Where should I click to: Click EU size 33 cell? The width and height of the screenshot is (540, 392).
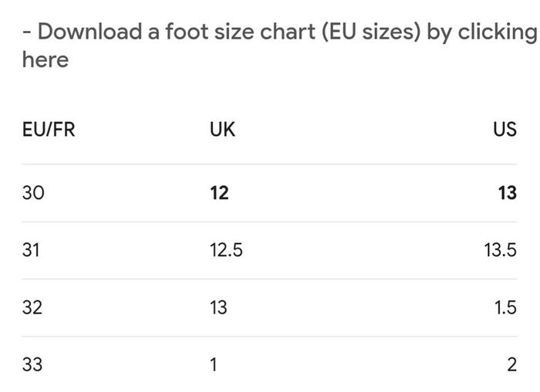click(32, 364)
